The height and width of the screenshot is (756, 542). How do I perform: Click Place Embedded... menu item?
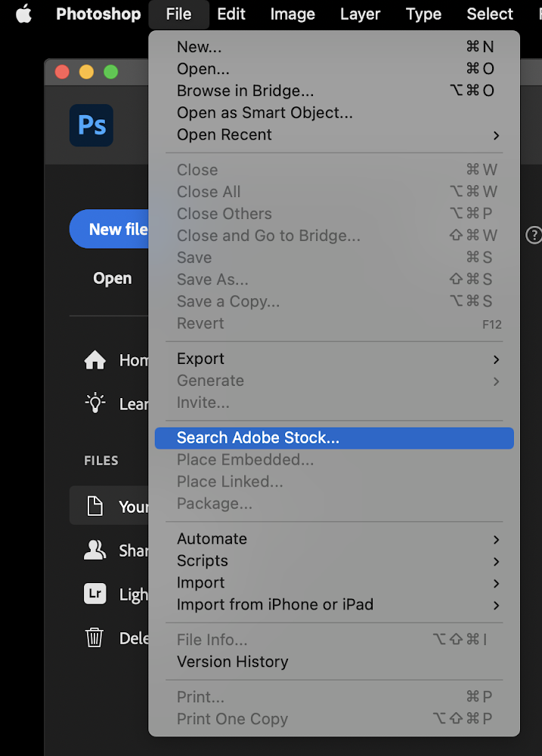[x=334, y=460]
